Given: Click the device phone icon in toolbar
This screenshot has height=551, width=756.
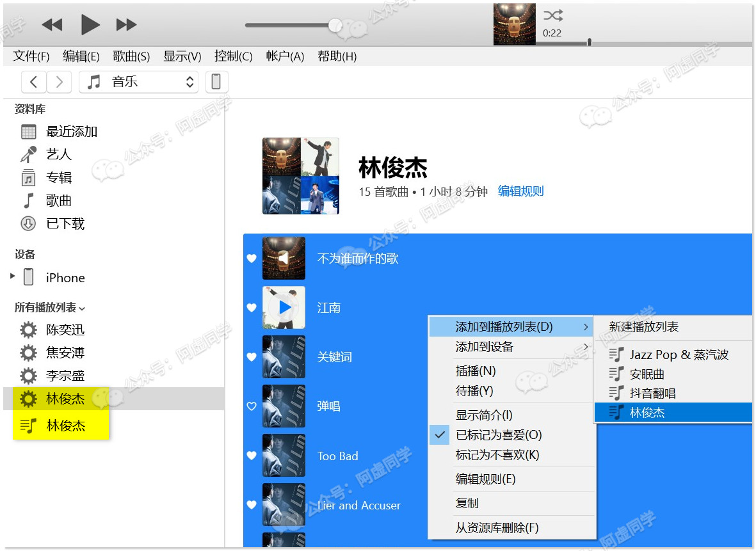Looking at the screenshot, I should point(216,82).
